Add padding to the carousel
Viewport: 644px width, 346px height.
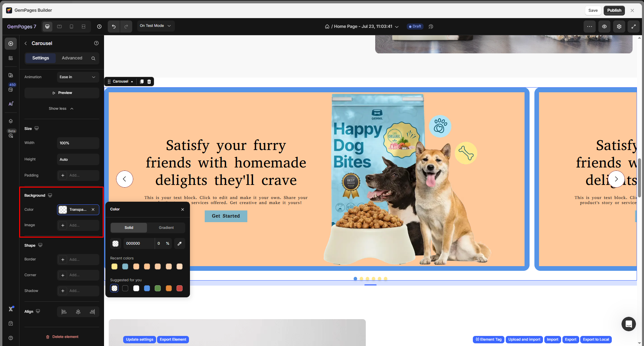pos(78,175)
